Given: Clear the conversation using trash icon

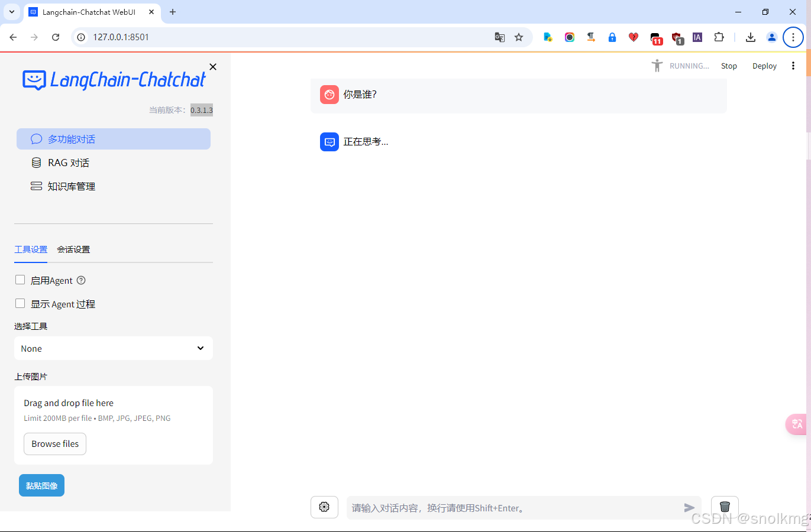Looking at the screenshot, I should point(724,507).
